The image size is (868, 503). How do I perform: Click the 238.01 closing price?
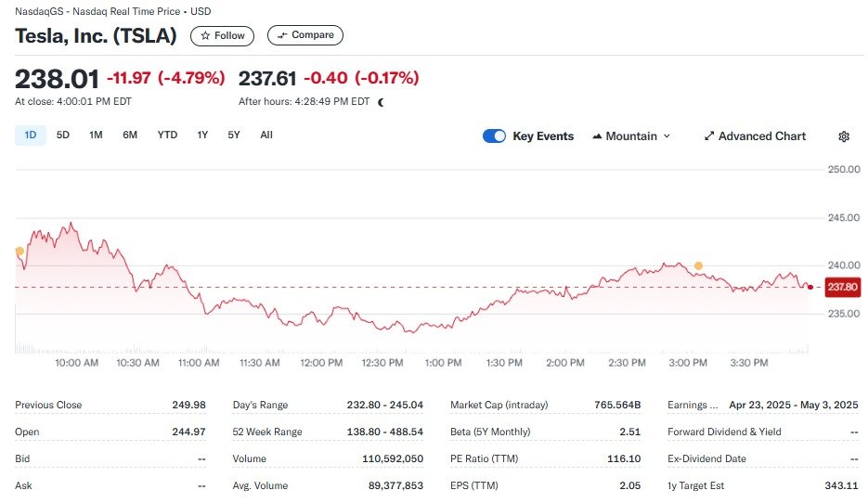[57, 79]
